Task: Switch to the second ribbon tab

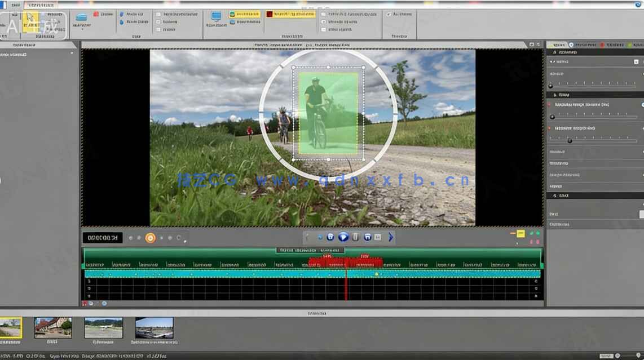Action: pyautogui.click(x=43, y=4)
